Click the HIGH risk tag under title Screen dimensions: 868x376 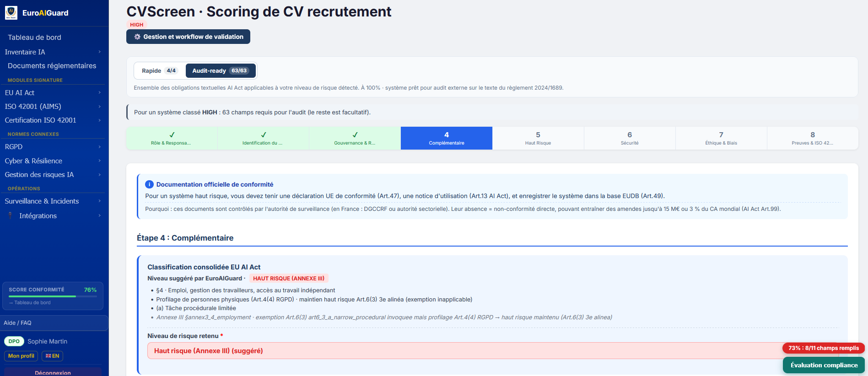(x=136, y=25)
